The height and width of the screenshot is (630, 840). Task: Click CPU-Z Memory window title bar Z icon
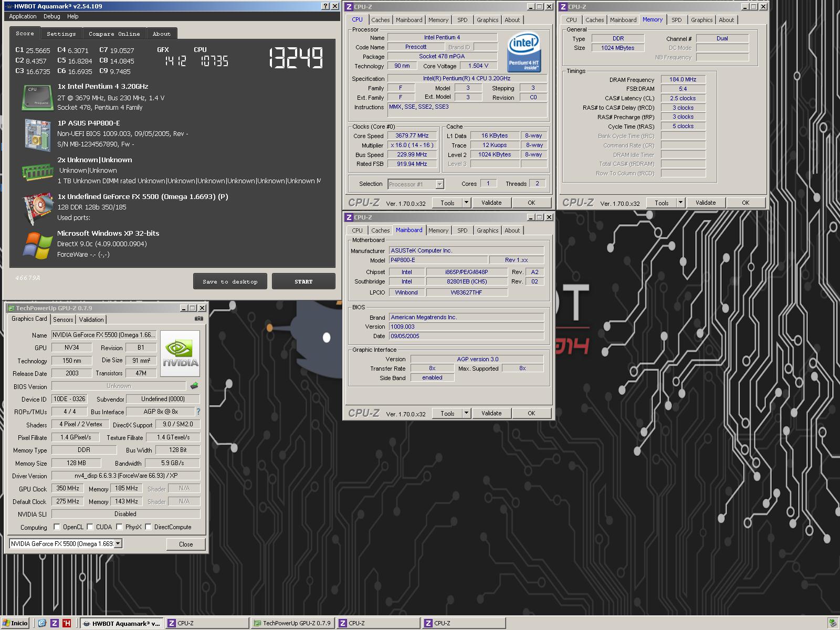click(563, 7)
